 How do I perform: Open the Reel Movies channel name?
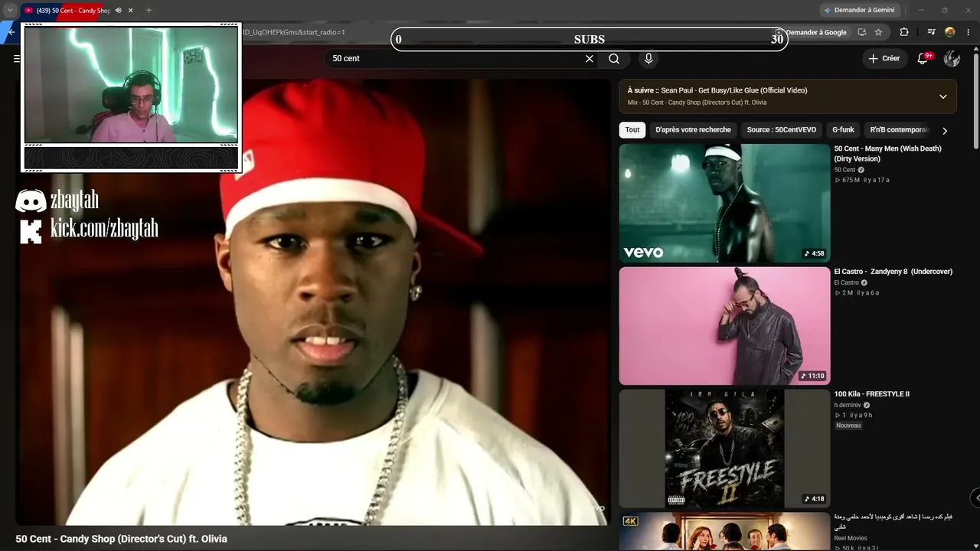click(851, 538)
